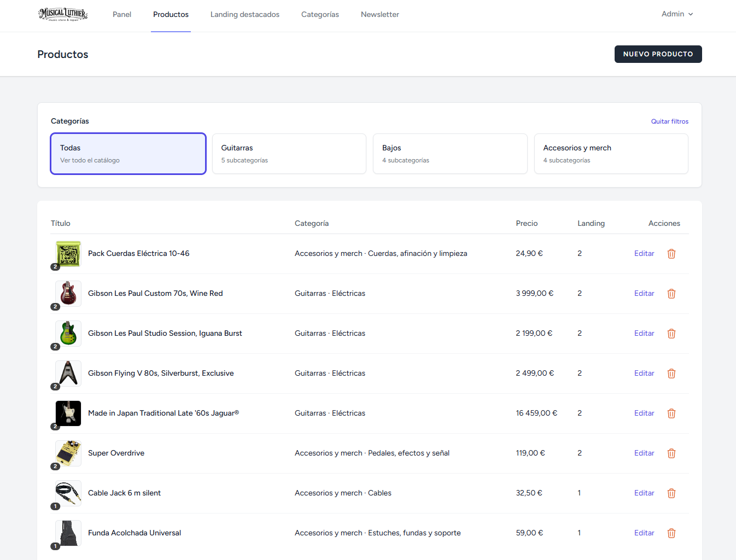Click the Título column header
The height and width of the screenshot is (560, 736).
pyautogui.click(x=61, y=223)
